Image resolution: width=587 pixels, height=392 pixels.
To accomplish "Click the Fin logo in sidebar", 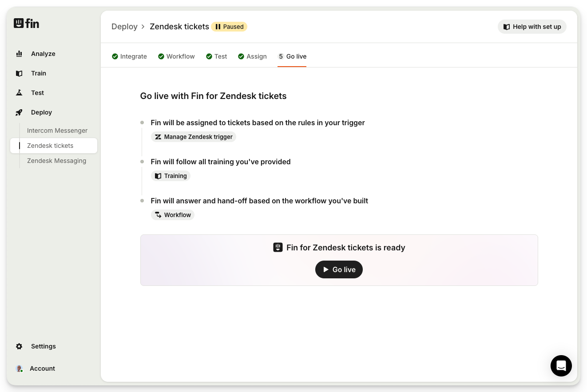I will point(26,23).
